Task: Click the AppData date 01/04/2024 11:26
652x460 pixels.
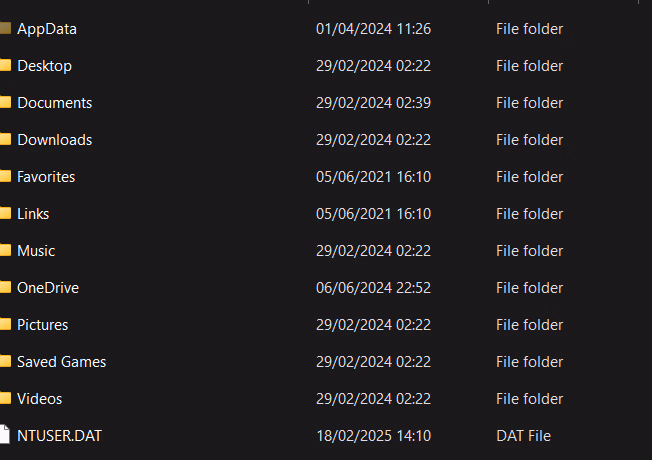Action: click(373, 29)
